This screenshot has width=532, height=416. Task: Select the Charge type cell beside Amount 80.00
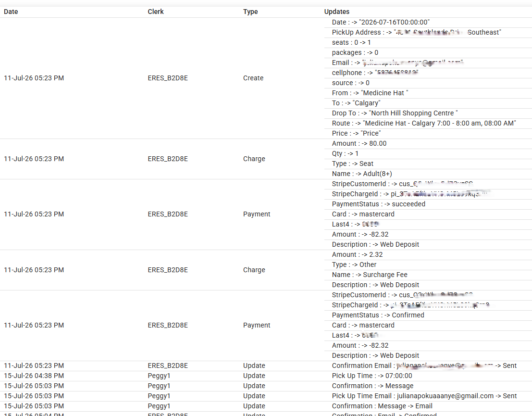click(x=254, y=159)
